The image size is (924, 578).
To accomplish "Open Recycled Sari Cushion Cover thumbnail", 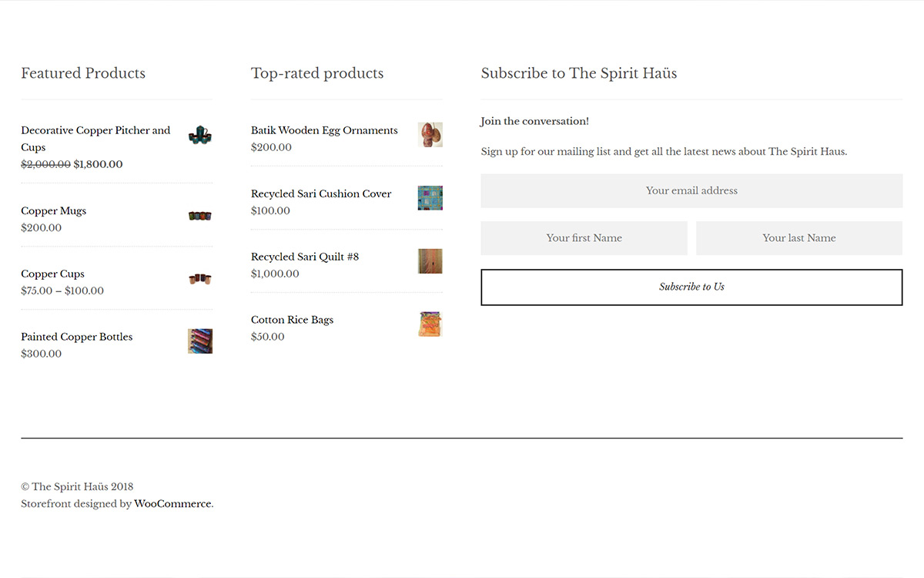I will pos(430,198).
